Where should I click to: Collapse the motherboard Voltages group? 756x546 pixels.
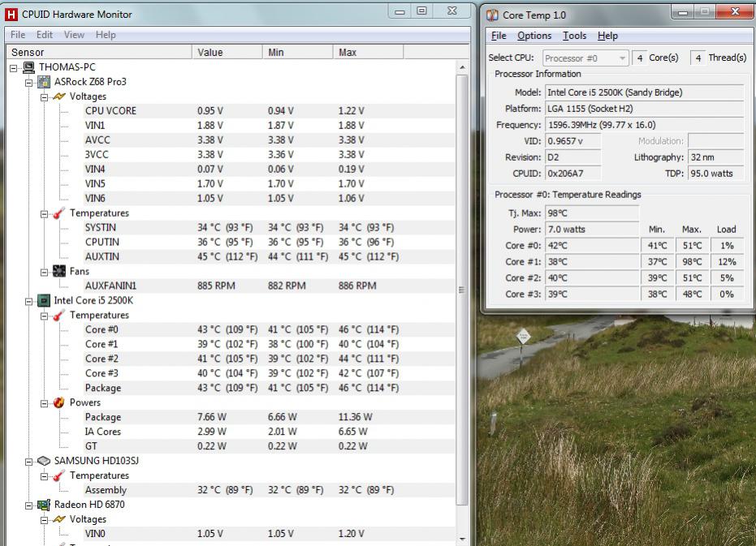pos(44,97)
